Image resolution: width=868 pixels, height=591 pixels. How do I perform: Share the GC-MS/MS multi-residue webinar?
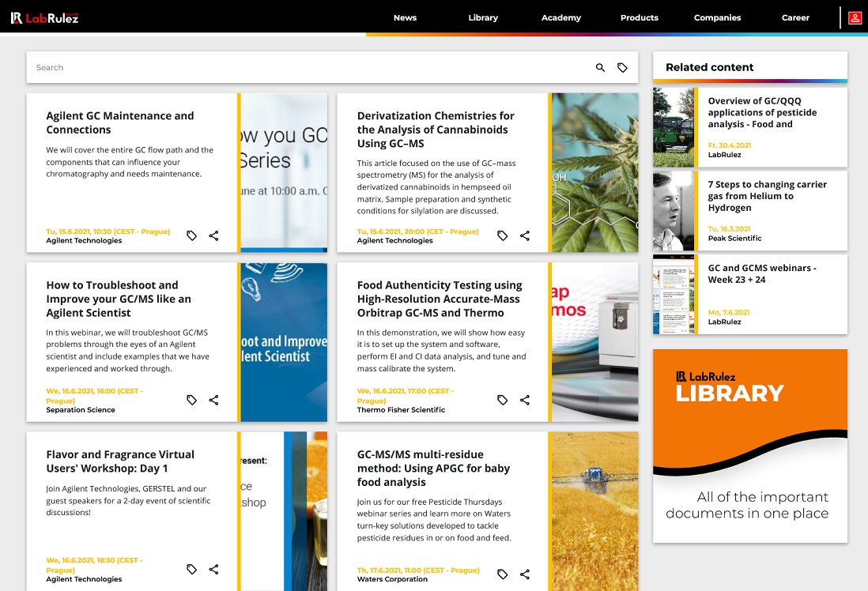(x=525, y=574)
